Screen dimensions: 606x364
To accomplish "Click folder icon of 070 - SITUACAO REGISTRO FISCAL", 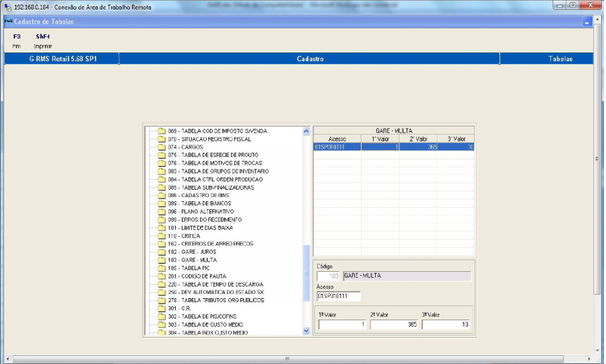I will 162,139.
